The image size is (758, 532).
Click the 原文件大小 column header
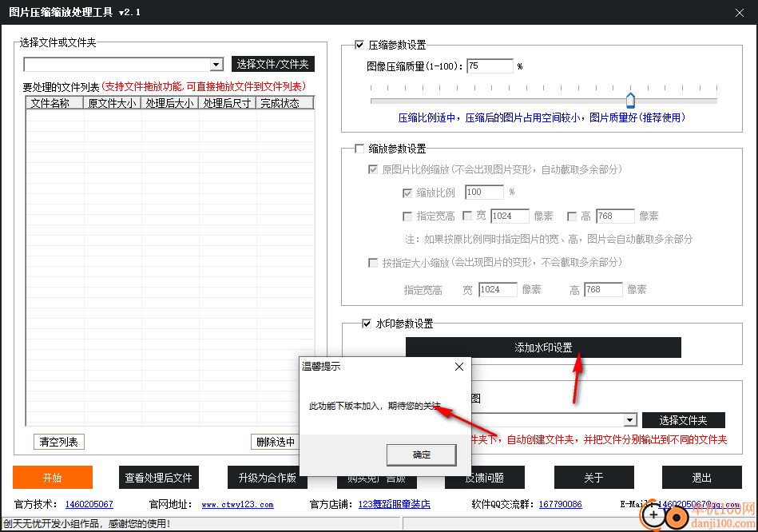pyautogui.click(x=112, y=103)
